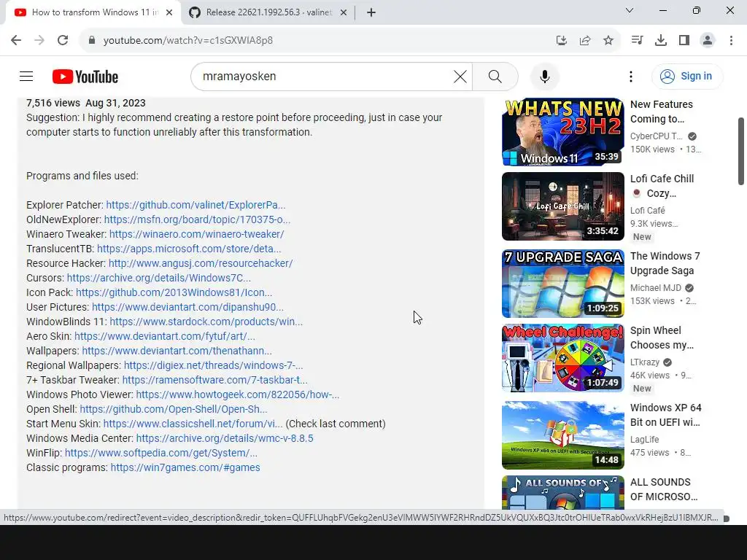This screenshot has height=560, width=747.
Task: Open Chrome's three-dot menu
Action: [x=731, y=41]
